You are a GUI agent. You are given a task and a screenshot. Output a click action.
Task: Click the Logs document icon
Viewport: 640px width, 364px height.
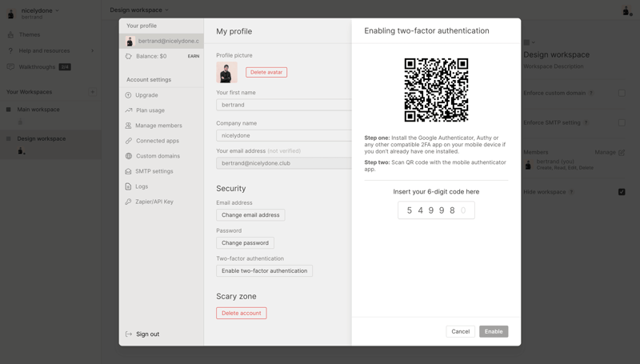click(128, 186)
